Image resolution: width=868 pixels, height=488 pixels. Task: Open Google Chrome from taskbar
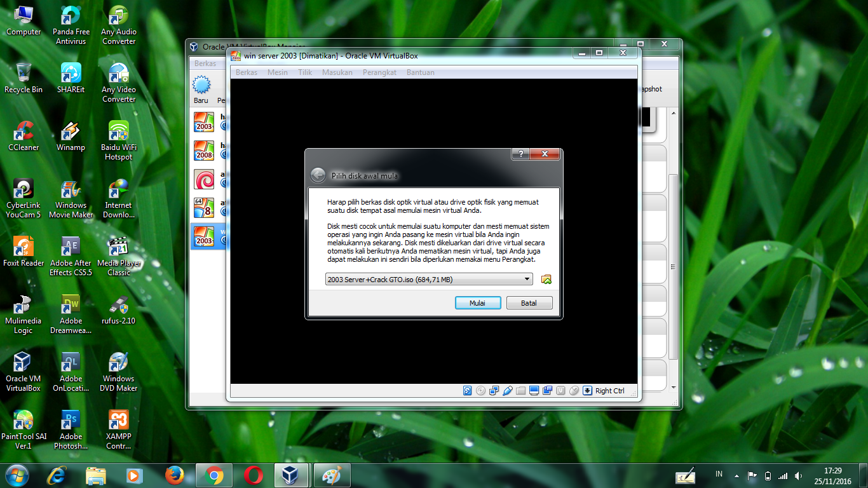coord(214,476)
